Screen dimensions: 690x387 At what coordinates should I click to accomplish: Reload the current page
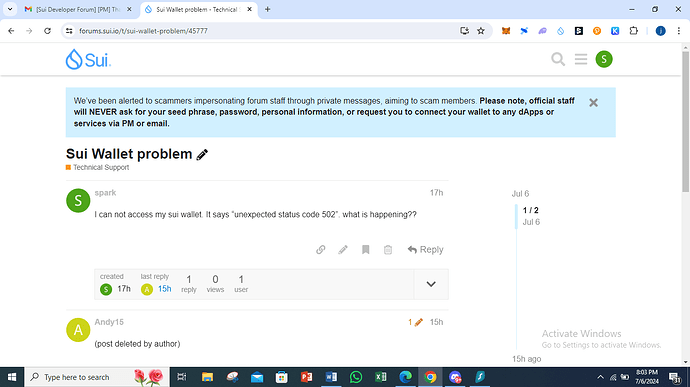coord(48,31)
